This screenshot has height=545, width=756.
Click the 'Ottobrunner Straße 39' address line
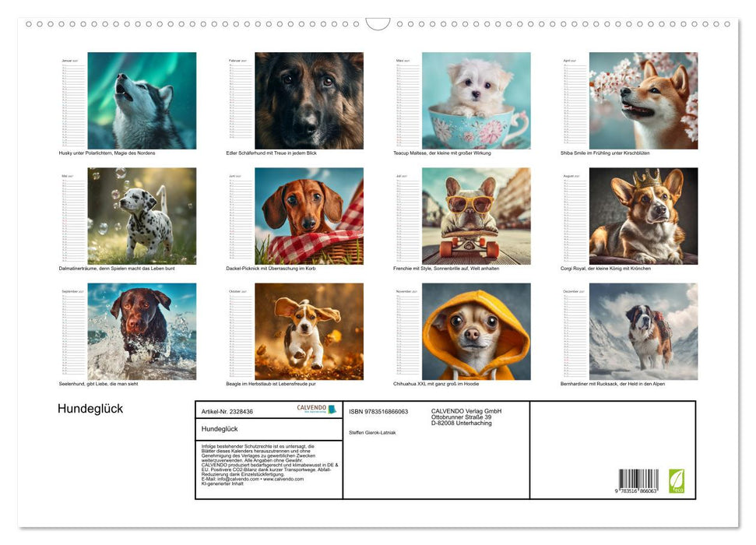tap(462, 417)
